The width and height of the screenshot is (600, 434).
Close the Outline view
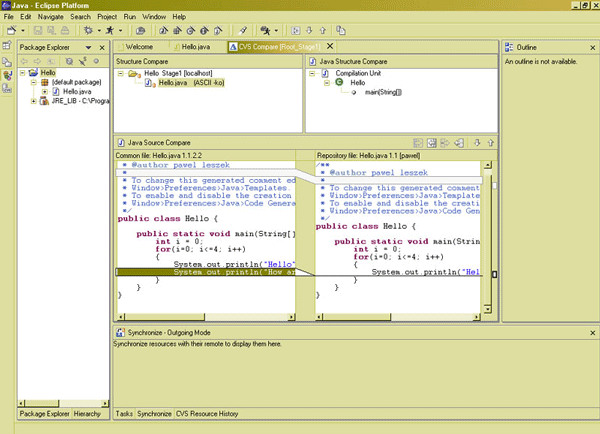point(593,47)
